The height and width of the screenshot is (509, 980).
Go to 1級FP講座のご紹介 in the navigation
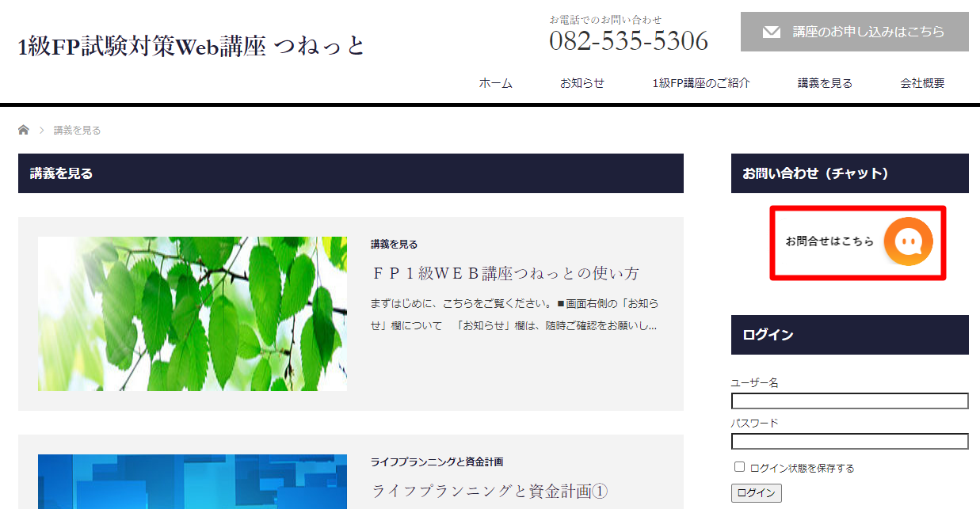coord(700,83)
